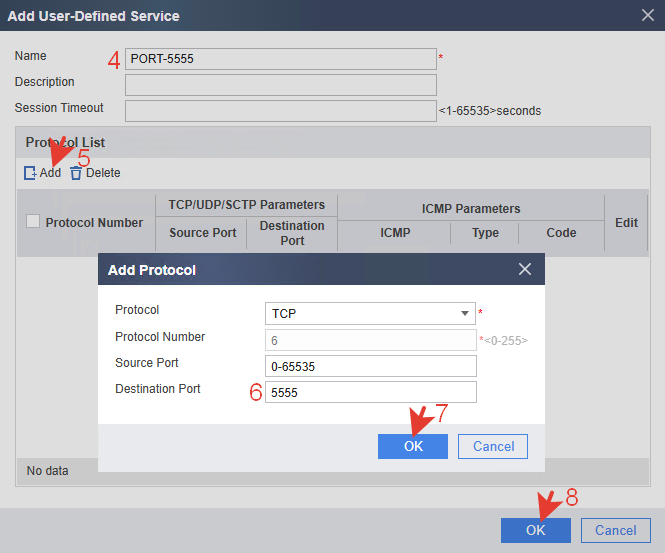Screen dimensions: 665x553
Task: Confirm the service with the bottom OK button
Action: [x=536, y=530]
